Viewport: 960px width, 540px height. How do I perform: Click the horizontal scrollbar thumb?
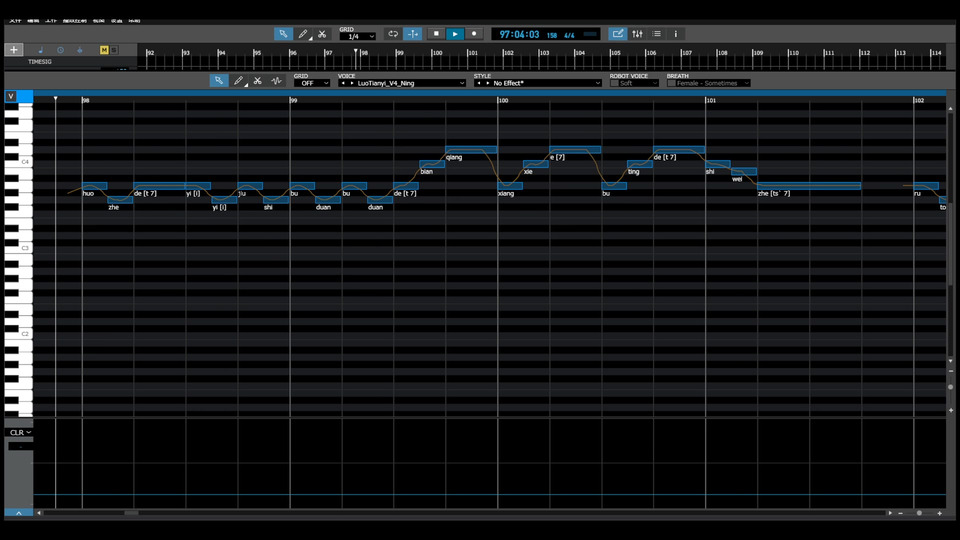131,513
